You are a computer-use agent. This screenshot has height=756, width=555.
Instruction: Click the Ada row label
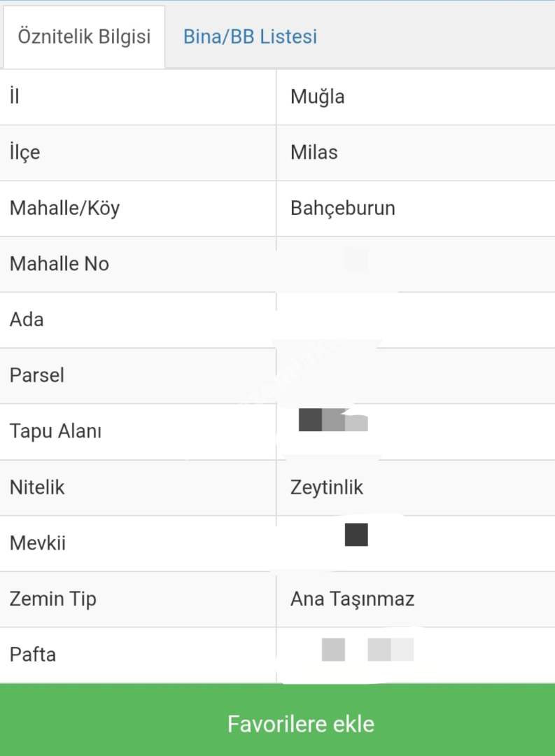27,320
